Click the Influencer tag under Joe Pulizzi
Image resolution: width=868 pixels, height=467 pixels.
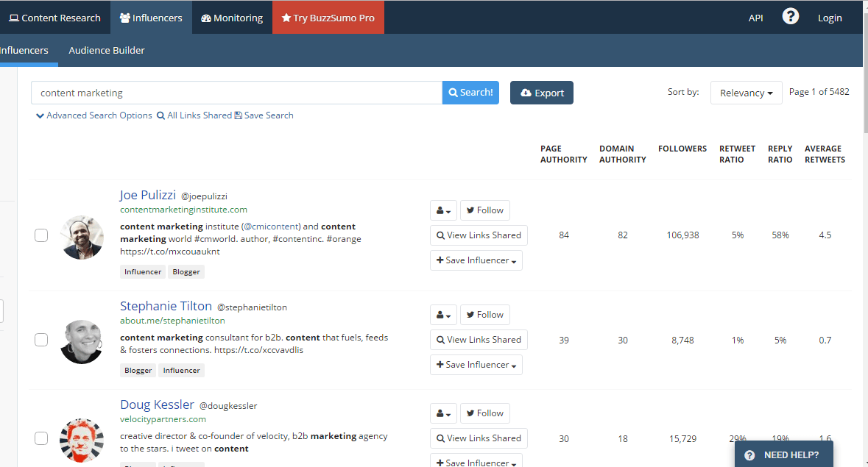click(143, 272)
